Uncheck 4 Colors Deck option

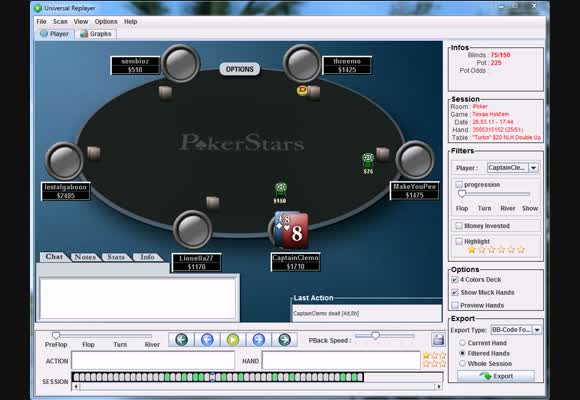pyautogui.click(x=455, y=280)
